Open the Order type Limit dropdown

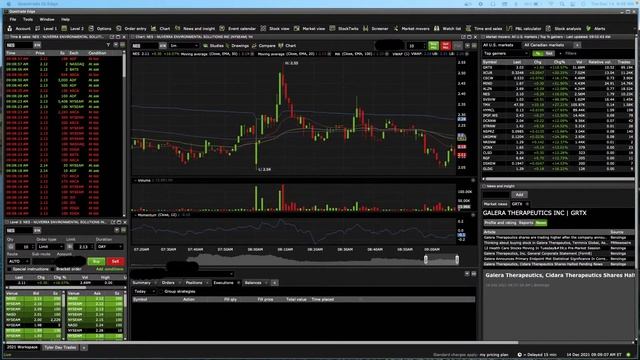pyautogui.click(x=51, y=247)
